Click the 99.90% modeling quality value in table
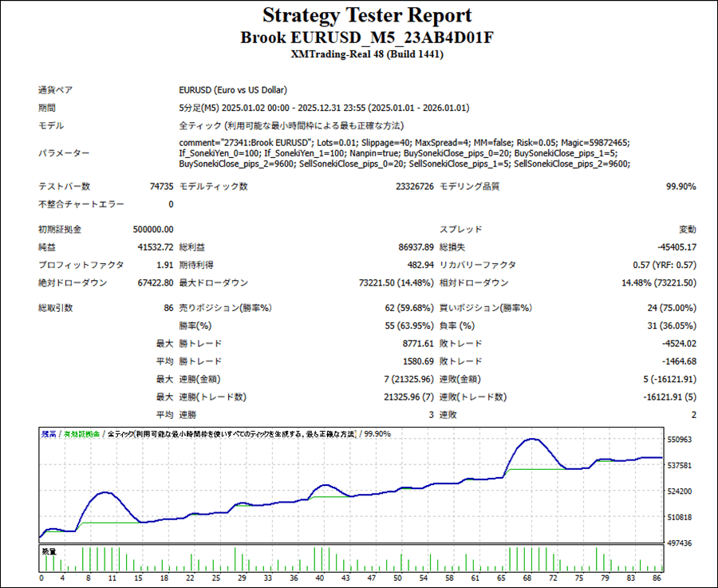Viewport: 718px width, 588px height. coord(681,187)
